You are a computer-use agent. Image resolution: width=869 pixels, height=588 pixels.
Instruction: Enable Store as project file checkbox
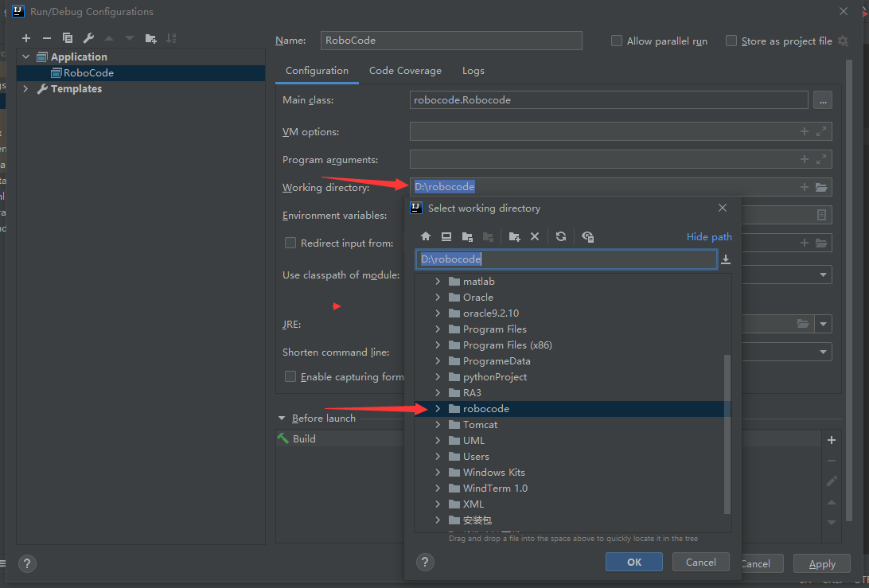[731, 41]
